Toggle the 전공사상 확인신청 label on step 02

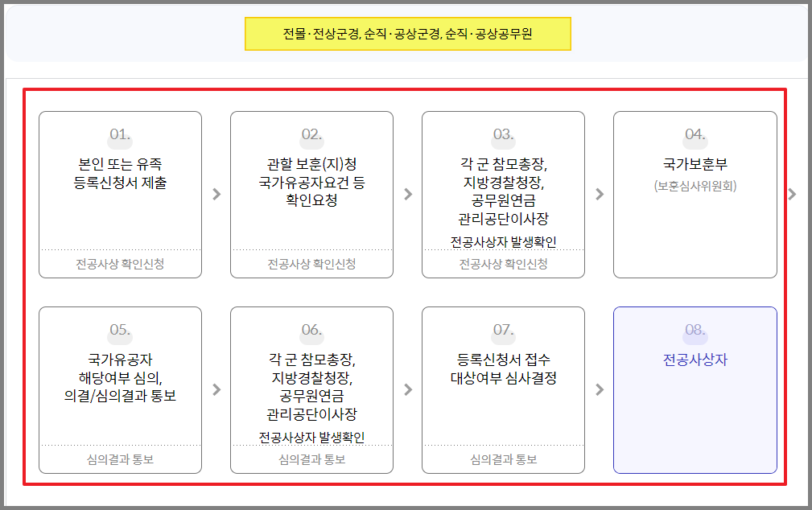pos(311,266)
